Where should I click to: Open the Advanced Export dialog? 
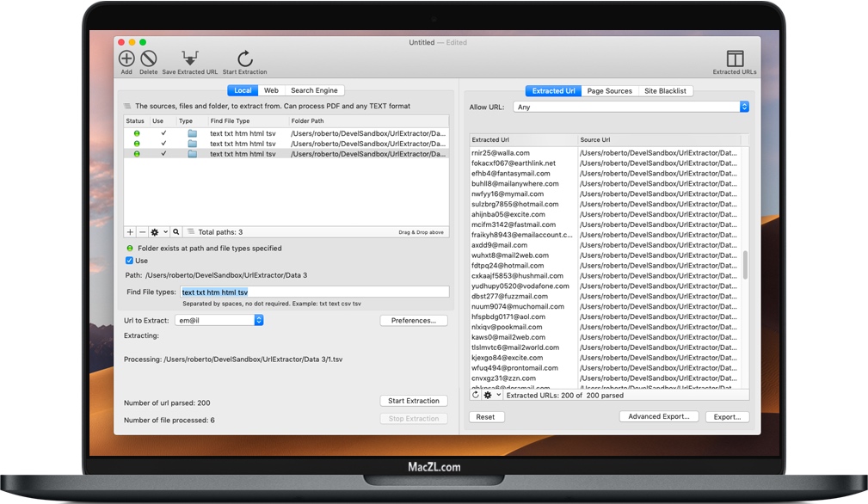click(658, 416)
